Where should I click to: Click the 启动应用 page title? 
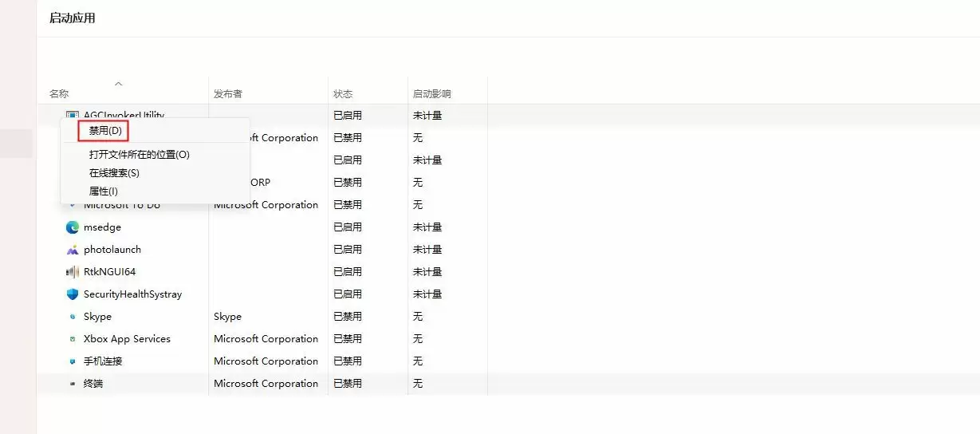pyautogui.click(x=73, y=18)
